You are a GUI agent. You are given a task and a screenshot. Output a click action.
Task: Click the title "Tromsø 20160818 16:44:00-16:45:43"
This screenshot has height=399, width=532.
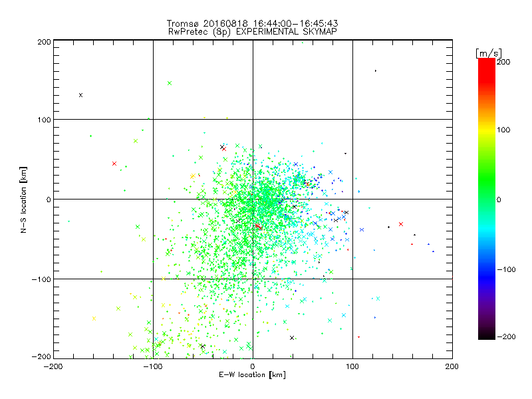point(253,23)
